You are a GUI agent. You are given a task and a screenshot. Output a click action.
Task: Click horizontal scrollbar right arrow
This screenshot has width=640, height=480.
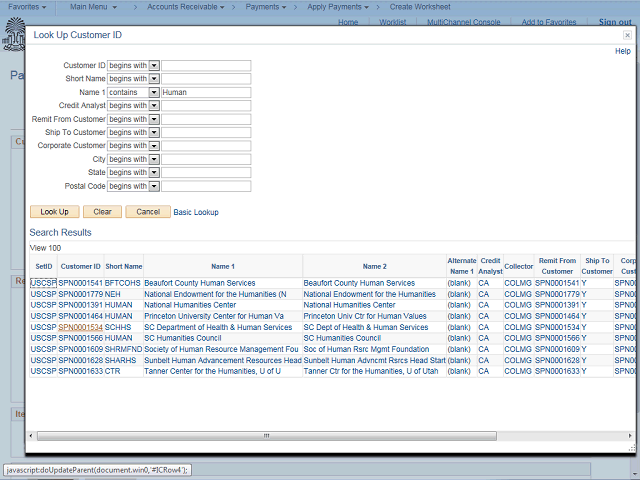click(x=629, y=436)
